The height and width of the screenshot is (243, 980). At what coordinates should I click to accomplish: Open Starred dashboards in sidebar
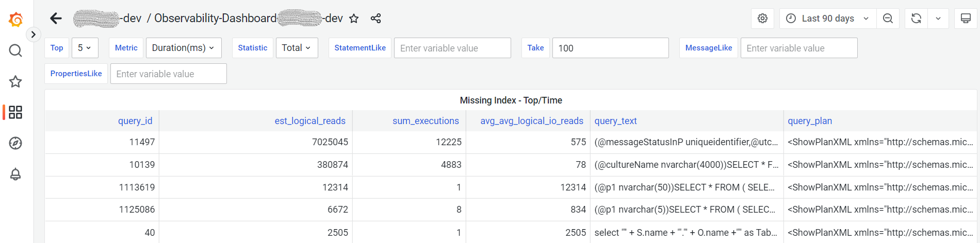click(x=15, y=81)
